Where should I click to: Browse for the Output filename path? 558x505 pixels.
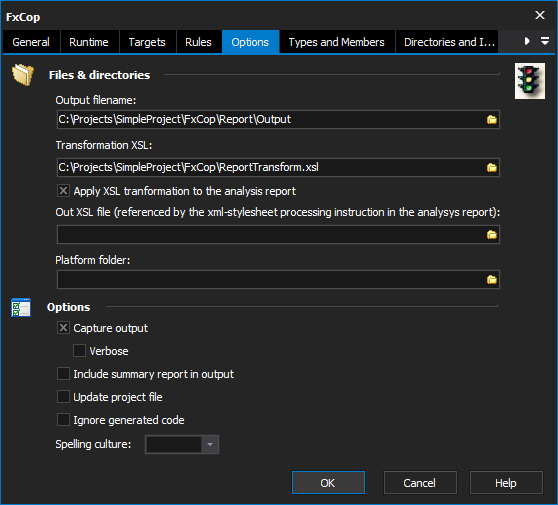pyautogui.click(x=491, y=120)
